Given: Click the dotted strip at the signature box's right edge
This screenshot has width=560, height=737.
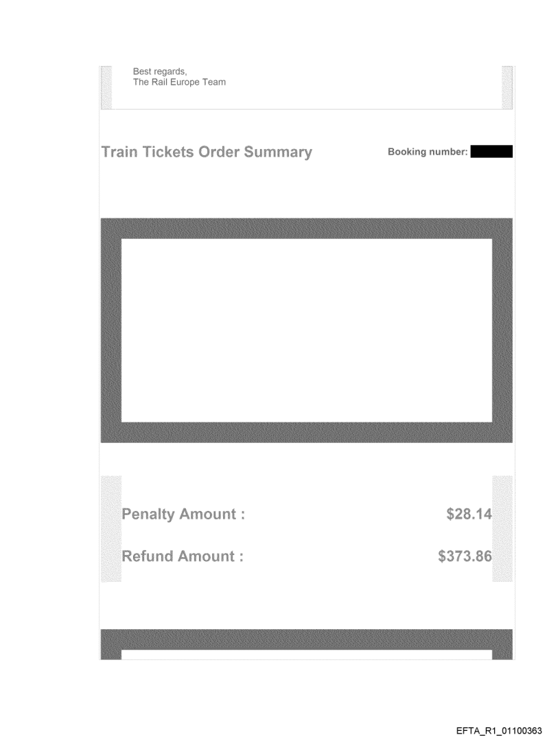Looking at the screenshot, I should [x=508, y=87].
